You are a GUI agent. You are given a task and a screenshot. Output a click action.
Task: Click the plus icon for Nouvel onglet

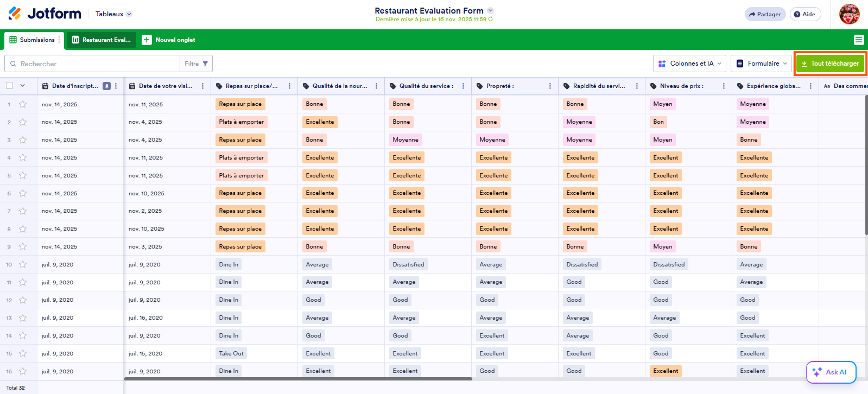coord(147,40)
